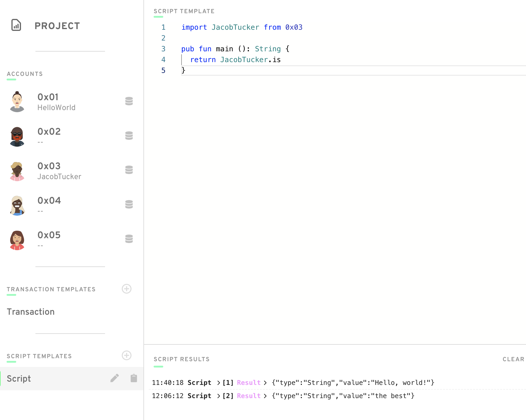Open storage icon for account 0x03
The height and width of the screenshot is (420, 526).
point(129,170)
